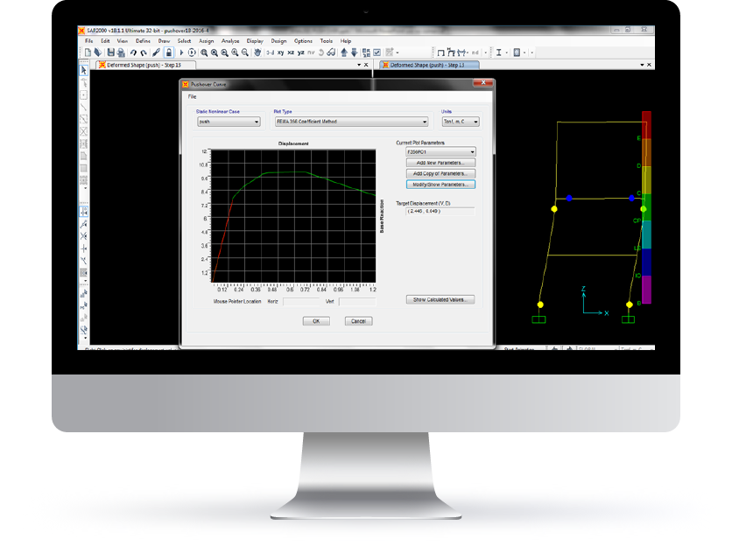This screenshot has width=732, height=560.
Task: Click the Draw Special Joint tool
Action: 83,95
